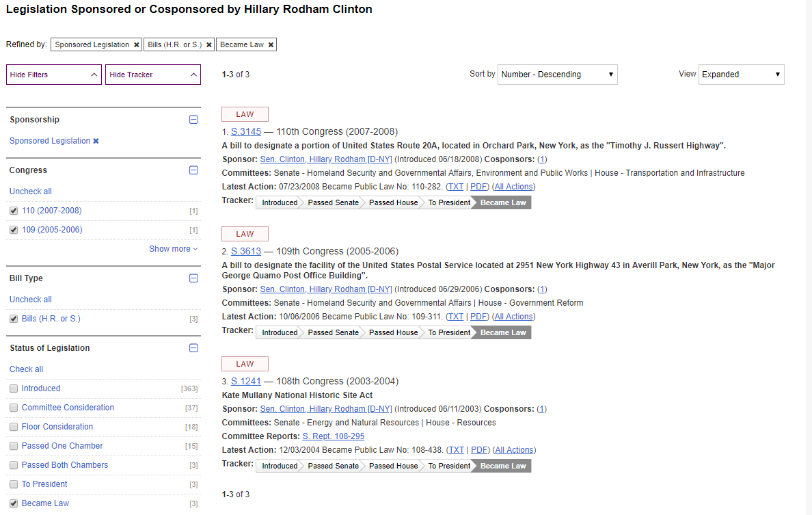Click the LAW badge above S.3145
Viewport: 812px width, 515px height.
click(245, 114)
